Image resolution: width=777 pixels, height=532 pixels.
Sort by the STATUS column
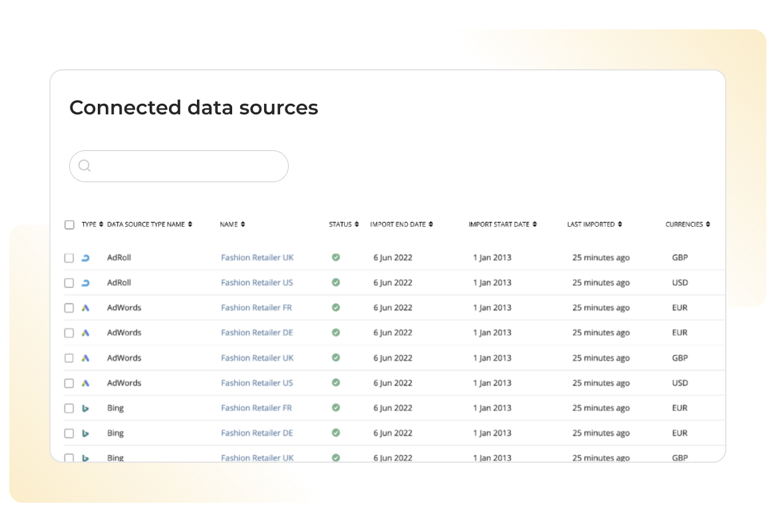pos(344,224)
